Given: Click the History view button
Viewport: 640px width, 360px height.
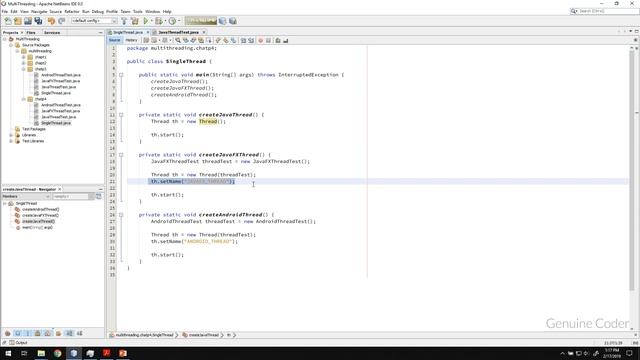Looking at the screenshot, I should coord(131,40).
